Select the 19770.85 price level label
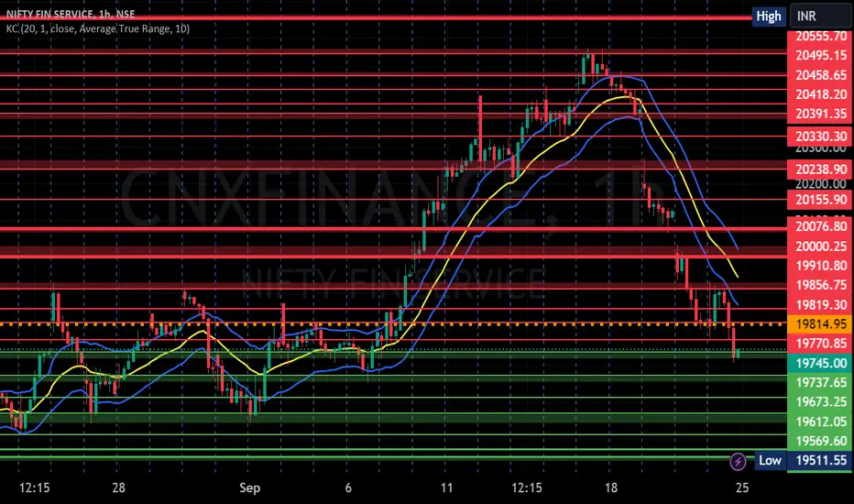 [820, 344]
